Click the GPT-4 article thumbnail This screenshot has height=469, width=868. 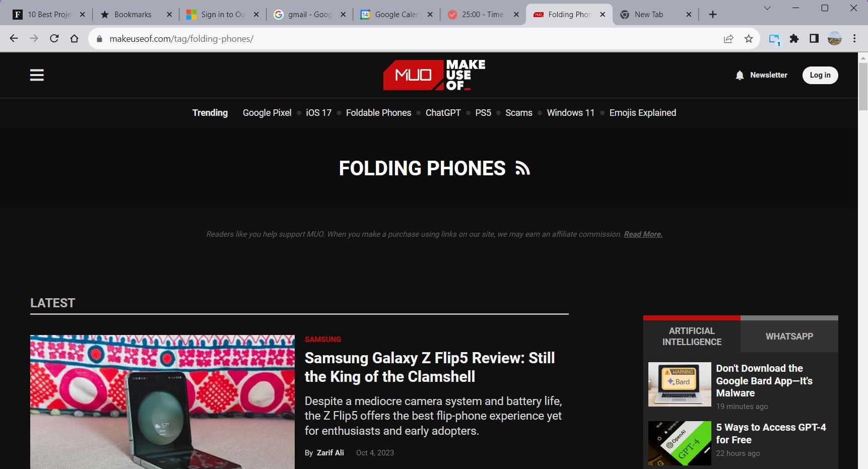(x=680, y=443)
